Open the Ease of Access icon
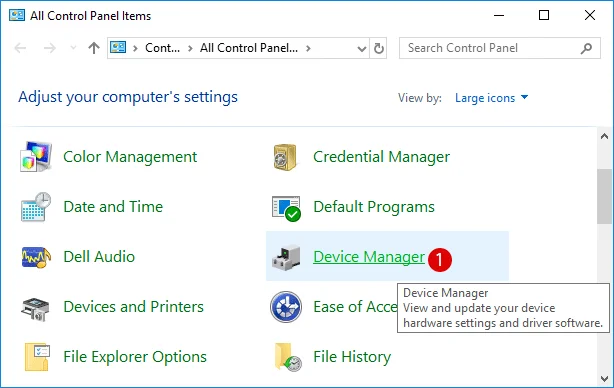This screenshot has height=388, width=614. 286,307
